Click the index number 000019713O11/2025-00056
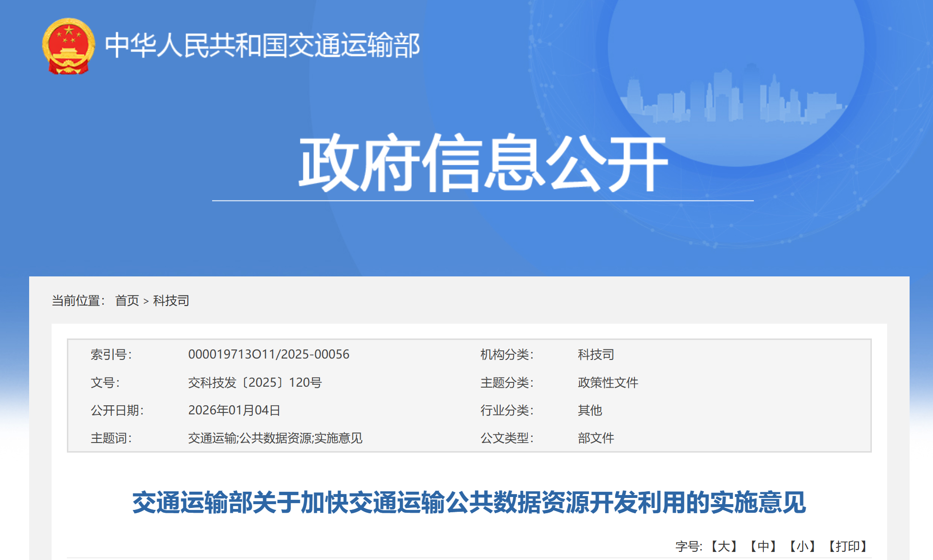This screenshot has height=560, width=933. (268, 354)
